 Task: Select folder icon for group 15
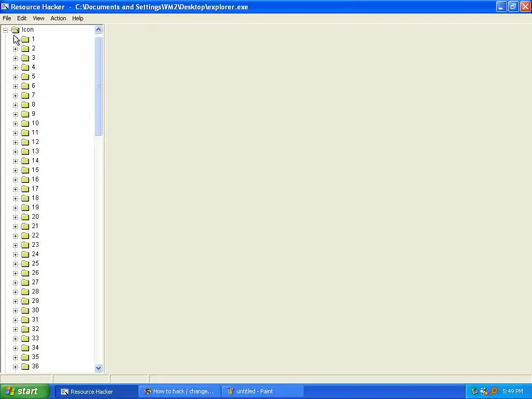point(25,170)
